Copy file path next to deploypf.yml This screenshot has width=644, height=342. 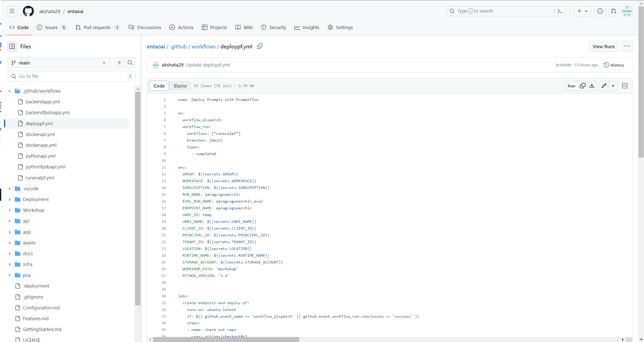pos(260,46)
